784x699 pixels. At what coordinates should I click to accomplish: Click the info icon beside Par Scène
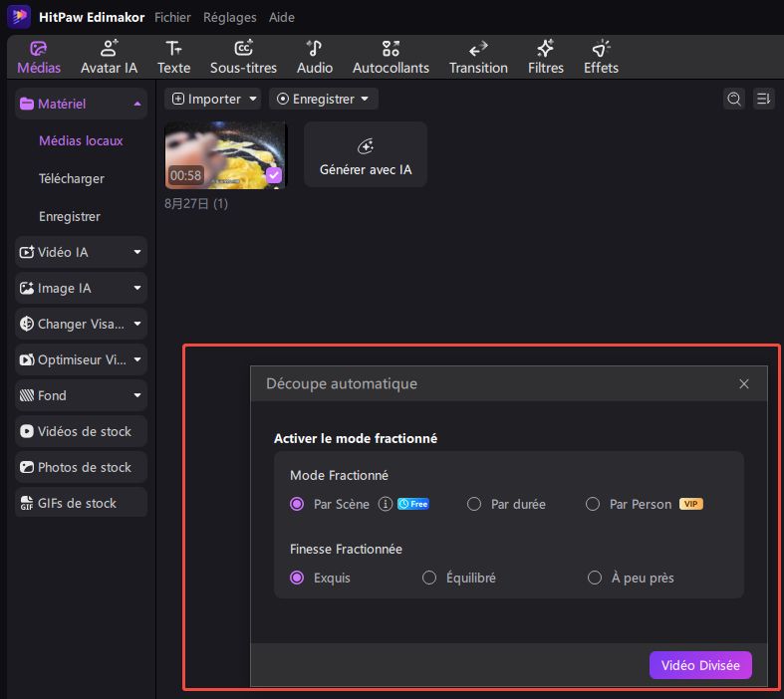[385, 504]
